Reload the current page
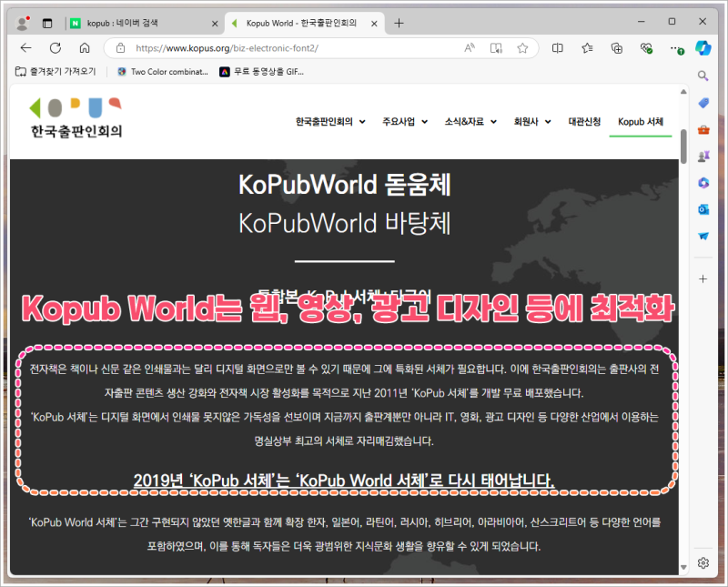The height and width of the screenshot is (587, 728). point(56,48)
